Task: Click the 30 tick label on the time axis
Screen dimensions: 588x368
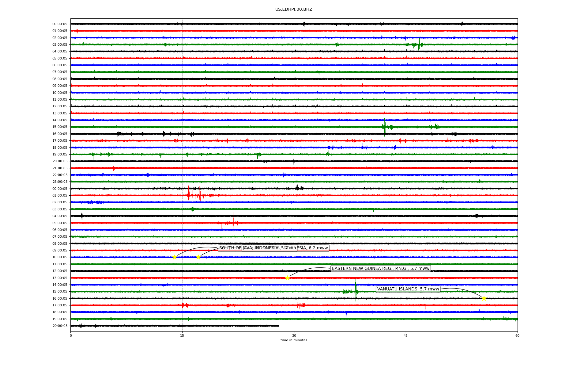Action: [x=294, y=335]
